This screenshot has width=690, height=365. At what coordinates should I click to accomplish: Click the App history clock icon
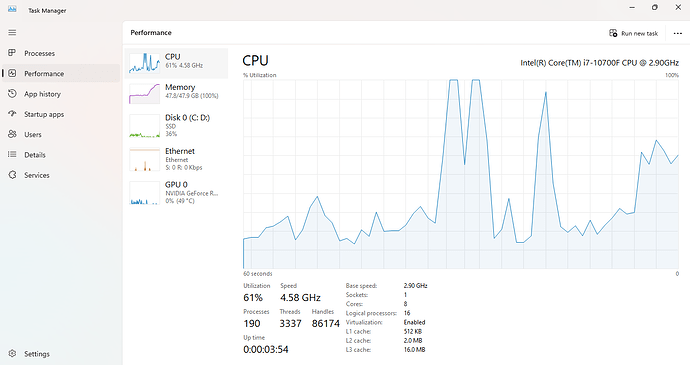(x=12, y=93)
